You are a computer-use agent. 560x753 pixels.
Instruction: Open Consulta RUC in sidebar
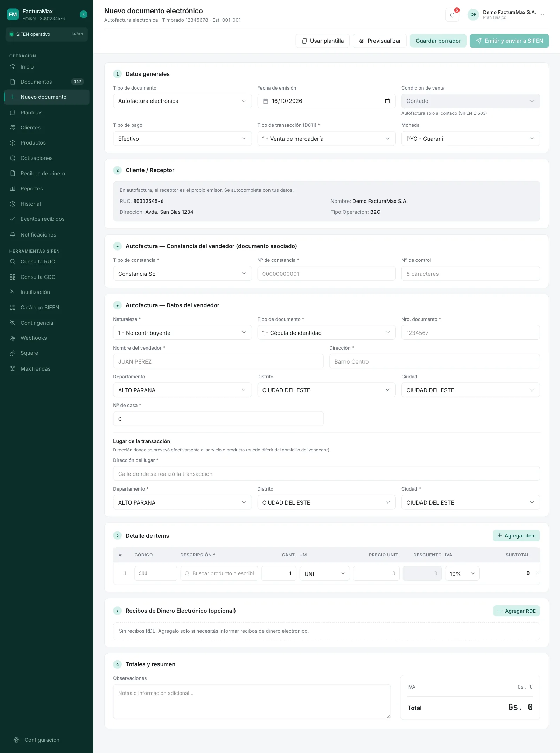coord(47,262)
